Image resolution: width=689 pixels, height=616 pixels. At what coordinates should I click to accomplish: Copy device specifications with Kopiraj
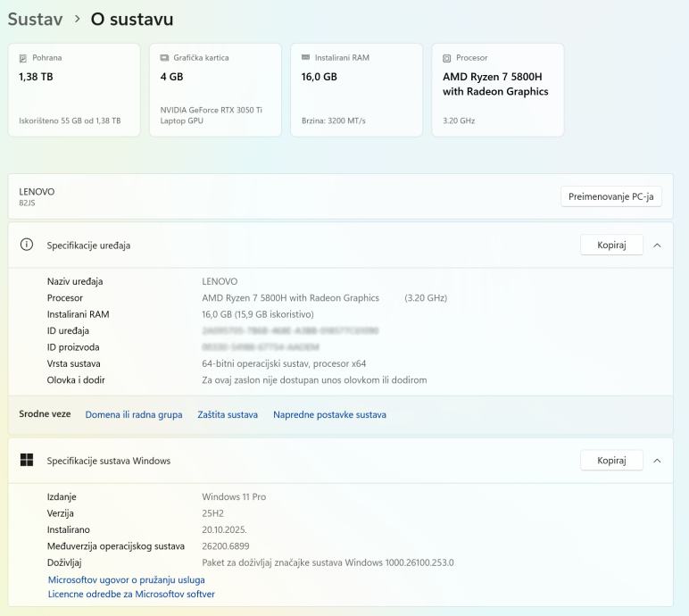pos(611,245)
